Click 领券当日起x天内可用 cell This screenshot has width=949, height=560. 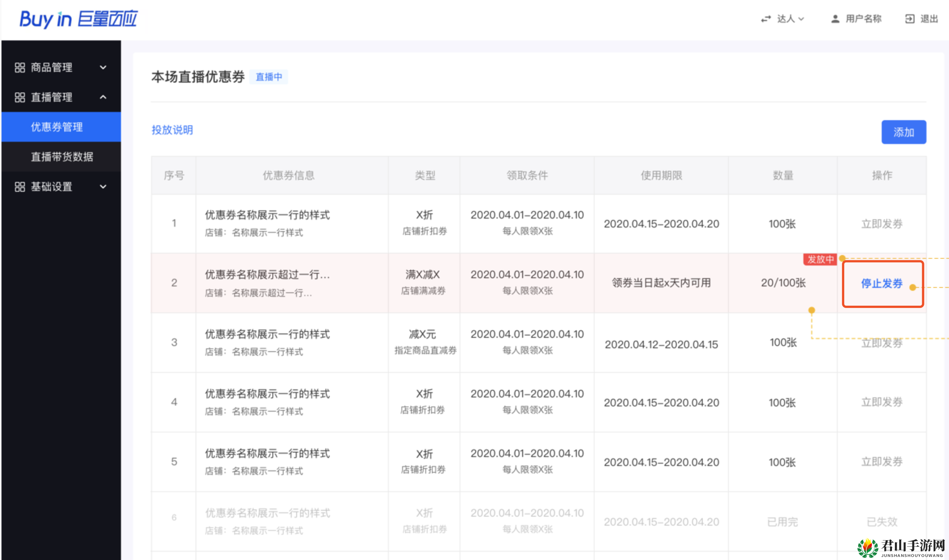[662, 283]
